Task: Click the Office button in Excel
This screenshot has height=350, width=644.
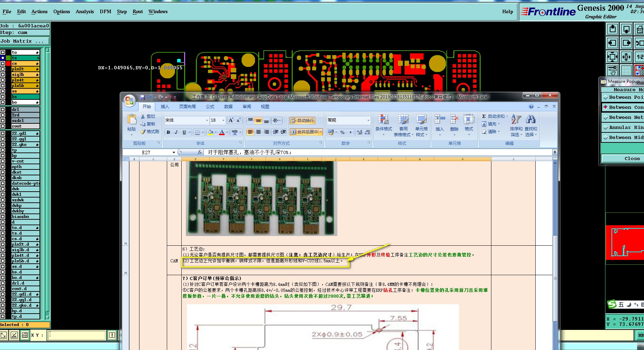Action: 129,100
